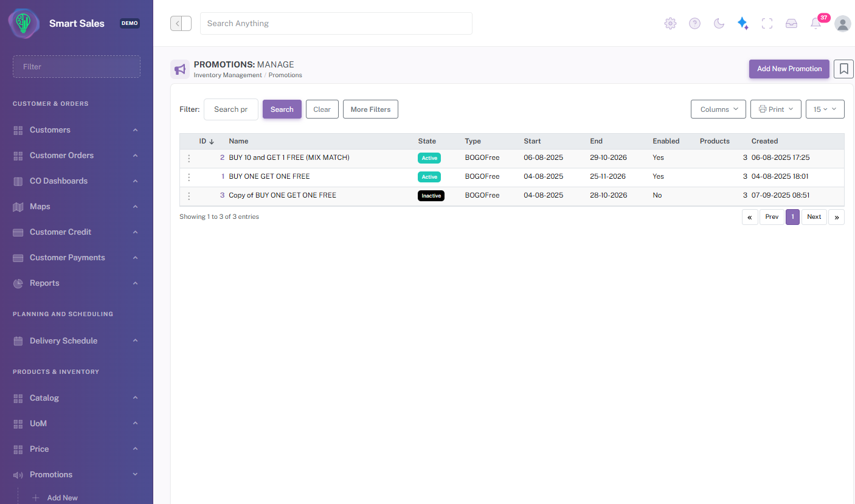855x504 pixels.
Task: Expand Customer Orders sidebar menu
Action: pos(76,156)
